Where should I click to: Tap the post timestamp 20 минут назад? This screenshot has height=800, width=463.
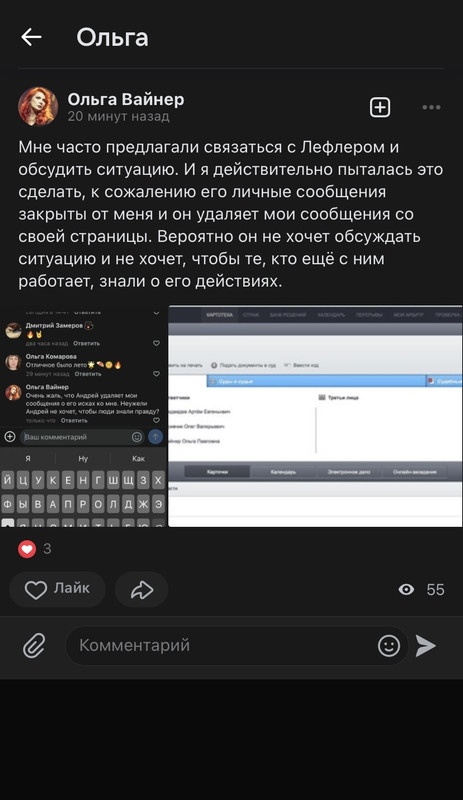click(x=118, y=116)
